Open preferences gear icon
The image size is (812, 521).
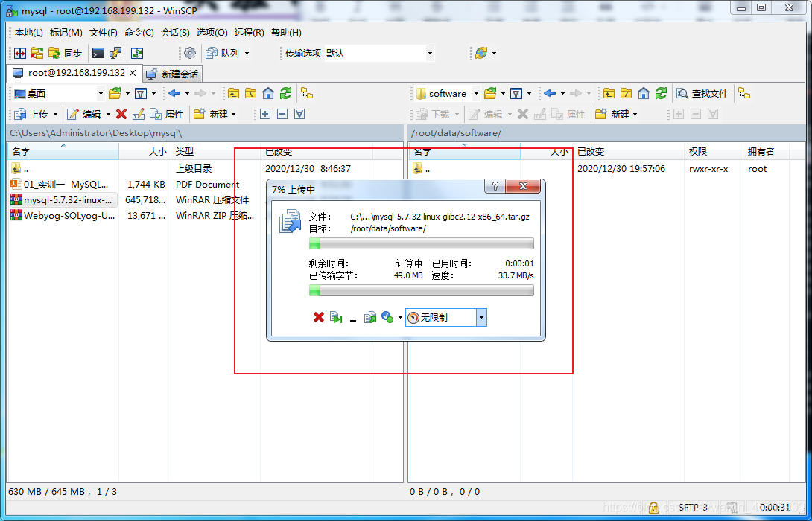click(190, 53)
